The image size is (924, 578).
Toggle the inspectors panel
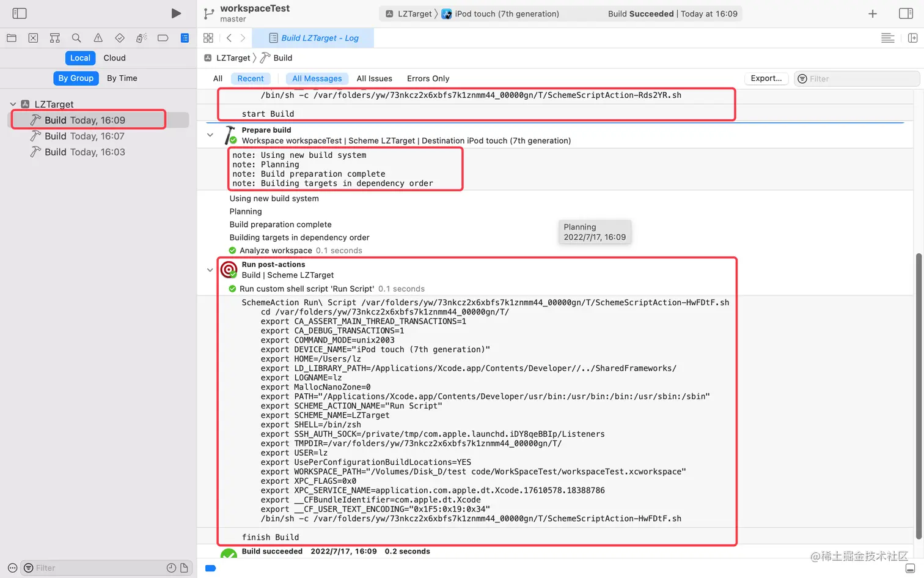tap(906, 13)
